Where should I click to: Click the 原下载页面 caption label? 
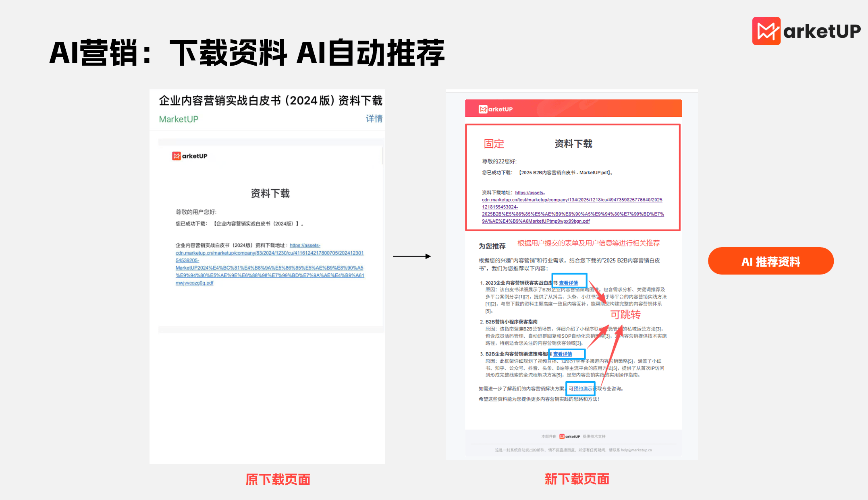point(278,479)
